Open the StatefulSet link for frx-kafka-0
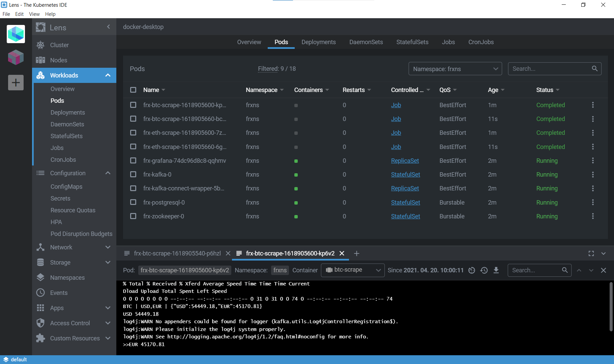The image size is (614, 364). [405, 175]
